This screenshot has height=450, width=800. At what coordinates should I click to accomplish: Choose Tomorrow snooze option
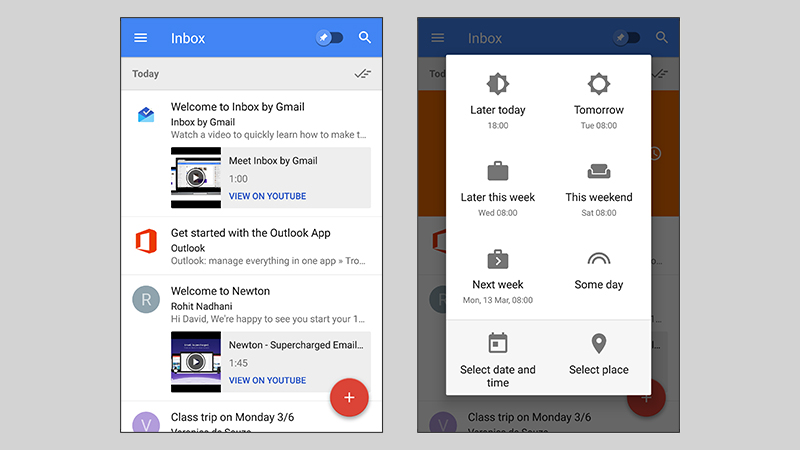coord(598,101)
